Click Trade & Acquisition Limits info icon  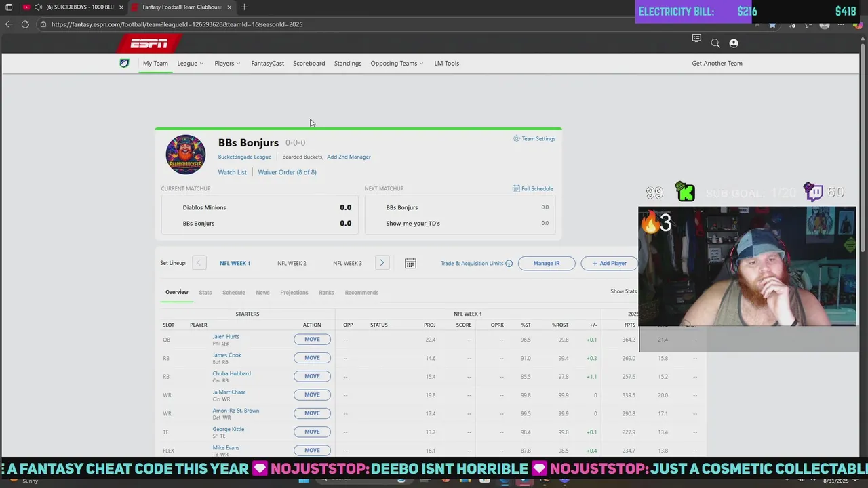(509, 263)
